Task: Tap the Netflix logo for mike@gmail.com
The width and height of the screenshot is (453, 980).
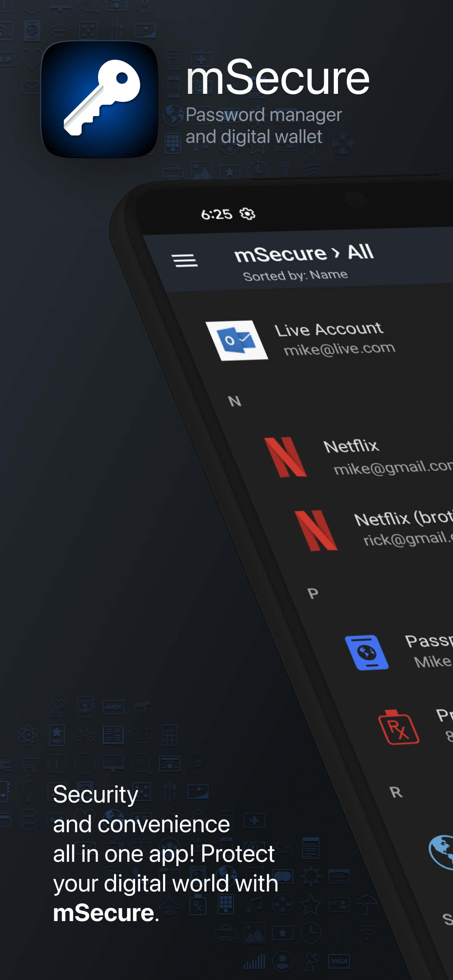Action: coord(285,456)
